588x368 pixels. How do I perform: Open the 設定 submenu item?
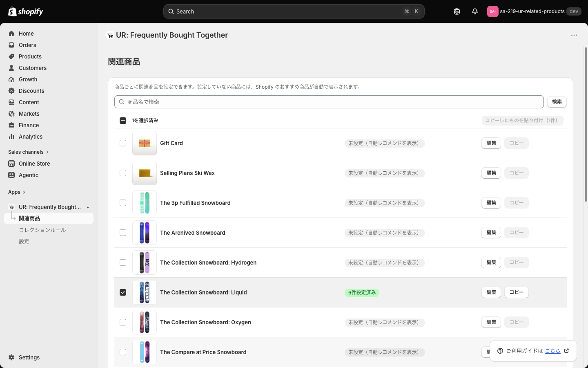coord(24,241)
